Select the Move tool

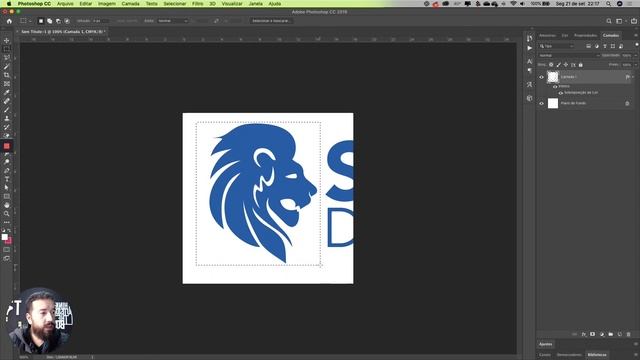[x=7, y=40]
